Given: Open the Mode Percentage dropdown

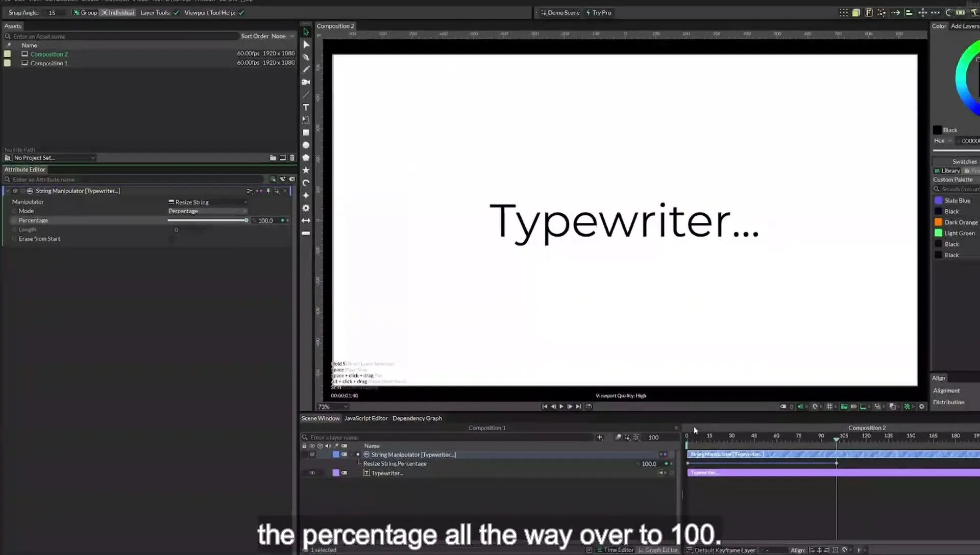Looking at the screenshot, I should coord(208,211).
